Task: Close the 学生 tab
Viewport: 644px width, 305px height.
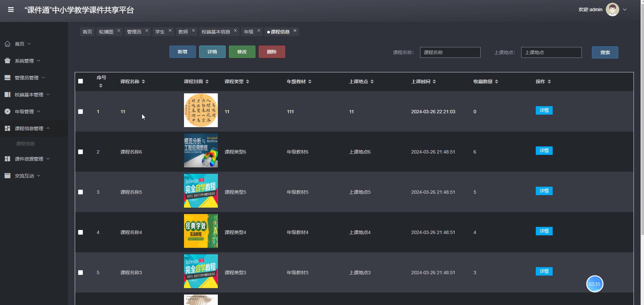Action: 170,30
